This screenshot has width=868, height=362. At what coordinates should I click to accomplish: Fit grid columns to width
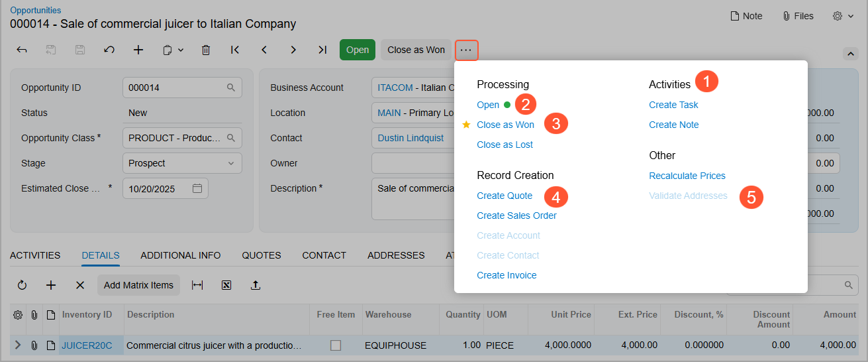click(197, 285)
